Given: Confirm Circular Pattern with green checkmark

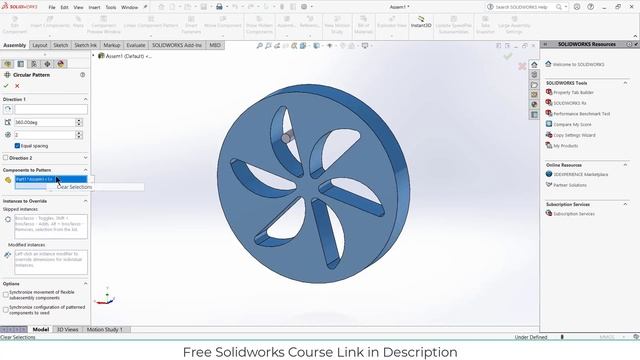Looking at the screenshot, I should pyautogui.click(x=6, y=86).
